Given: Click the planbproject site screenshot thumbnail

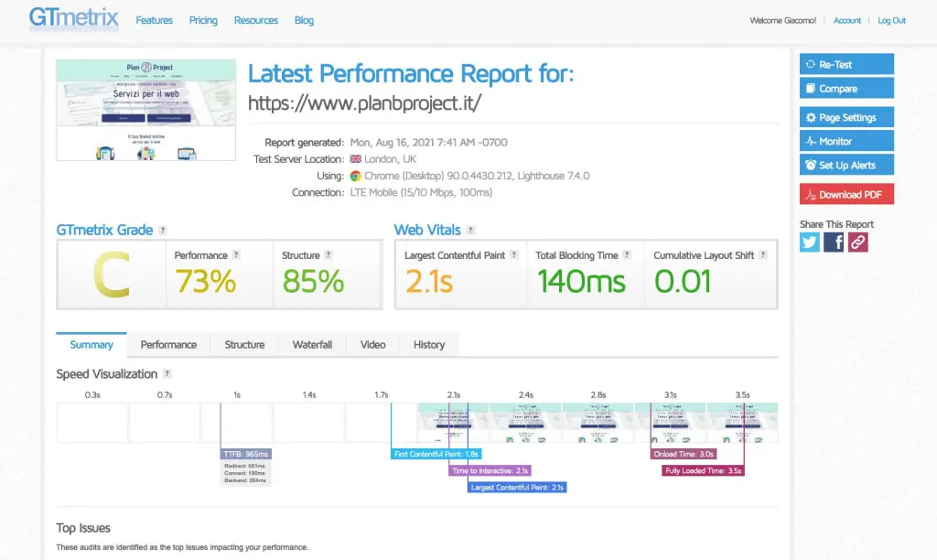Looking at the screenshot, I should (145, 110).
